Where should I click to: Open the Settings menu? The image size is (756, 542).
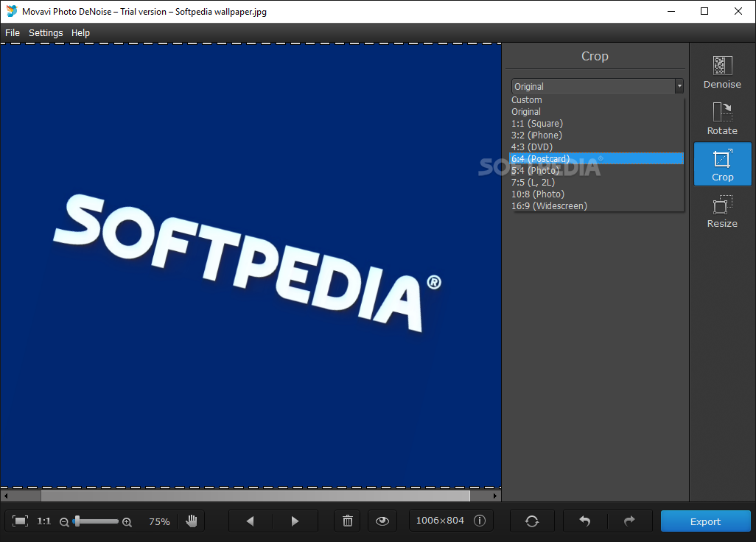tap(46, 32)
